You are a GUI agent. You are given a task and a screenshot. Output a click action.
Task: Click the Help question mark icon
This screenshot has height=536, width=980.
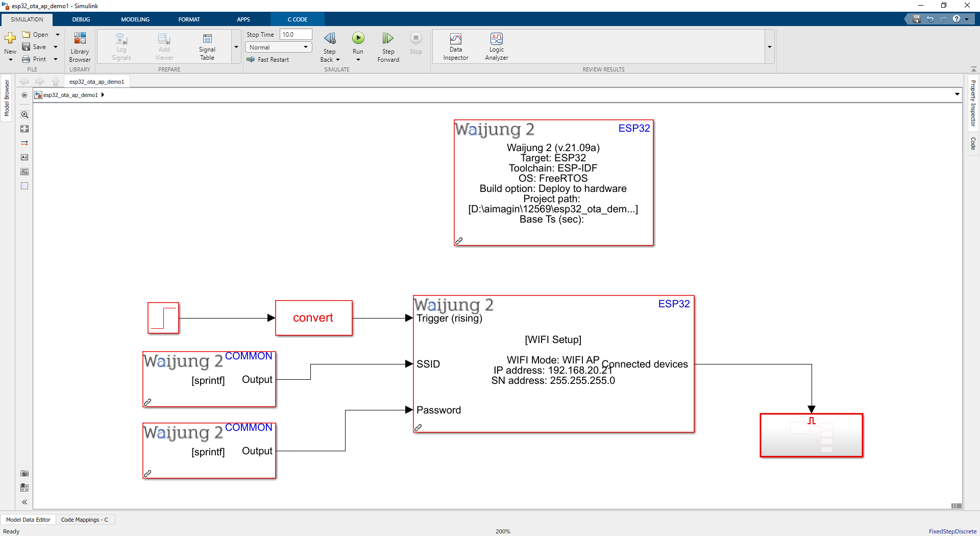pyautogui.click(x=957, y=19)
